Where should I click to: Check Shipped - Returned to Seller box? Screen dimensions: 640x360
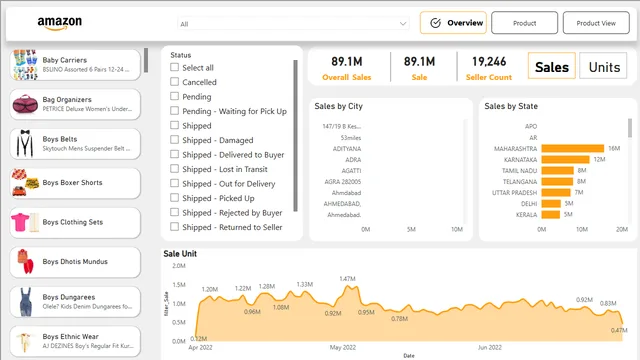pyautogui.click(x=174, y=227)
